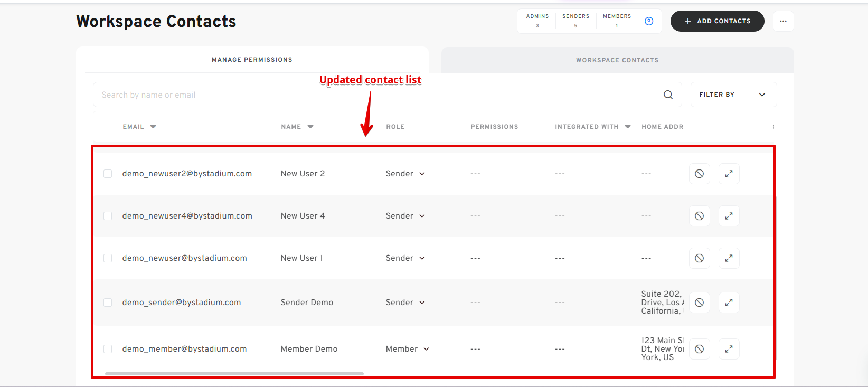Tick checkbox for demo_sender@bystadium.com
868x387 pixels.
pos(108,303)
